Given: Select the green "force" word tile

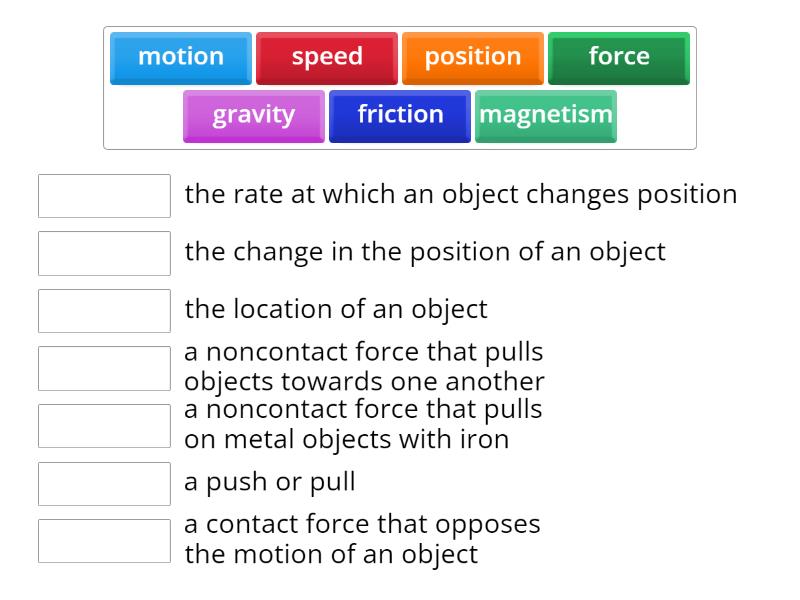Looking at the screenshot, I should click(618, 57).
